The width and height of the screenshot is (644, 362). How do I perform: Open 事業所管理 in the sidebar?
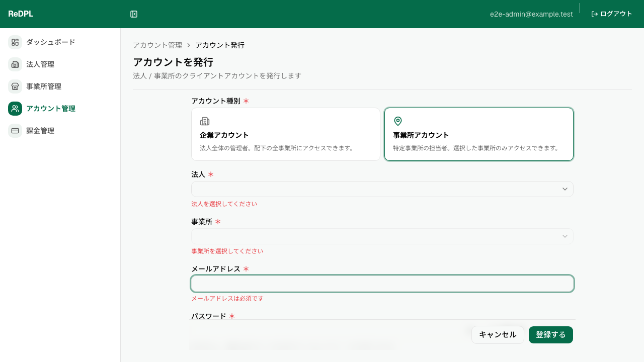pyautogui.click(x=60, y=86)
